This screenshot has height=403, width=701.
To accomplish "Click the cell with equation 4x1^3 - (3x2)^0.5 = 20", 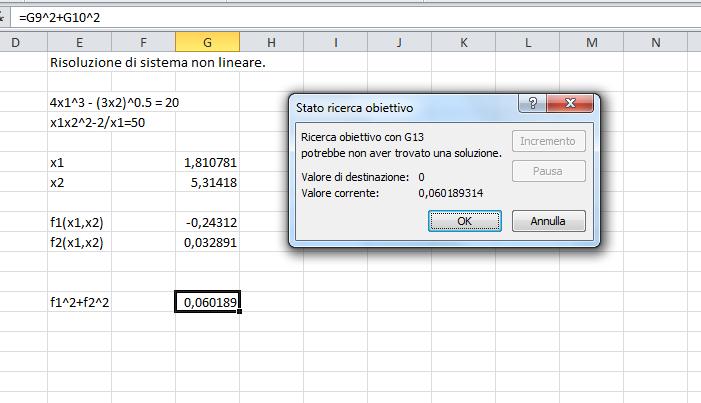I will (x=79, y=102).
